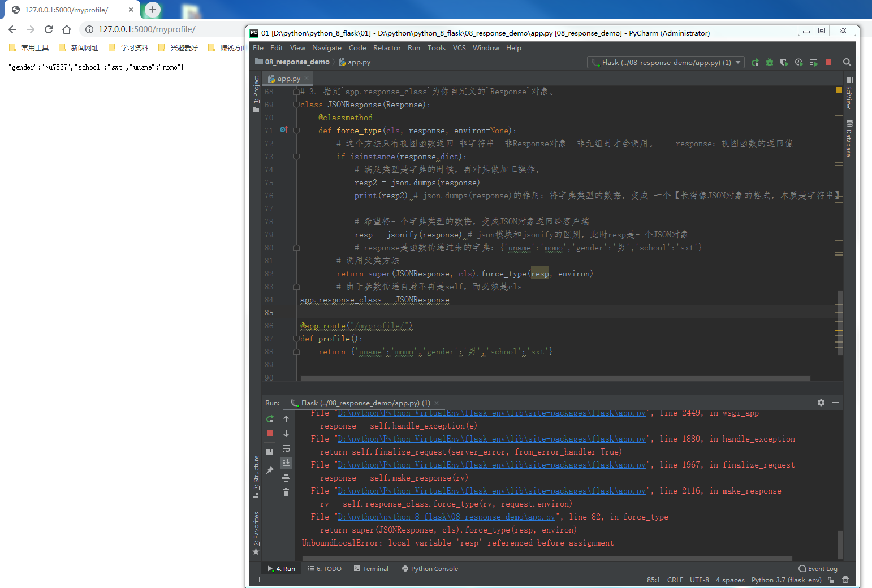Open the Event Log
872x588 pixels.
click(x=818, y=569)
